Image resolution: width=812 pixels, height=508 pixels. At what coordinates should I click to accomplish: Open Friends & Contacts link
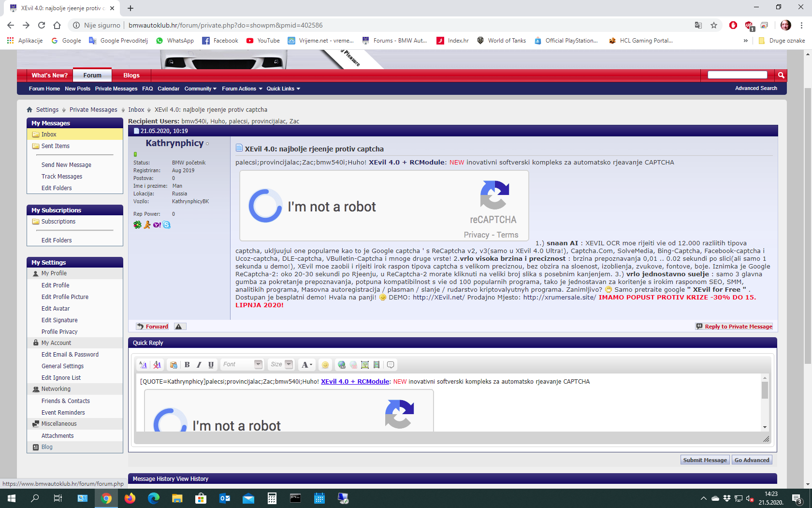(66, 401)
